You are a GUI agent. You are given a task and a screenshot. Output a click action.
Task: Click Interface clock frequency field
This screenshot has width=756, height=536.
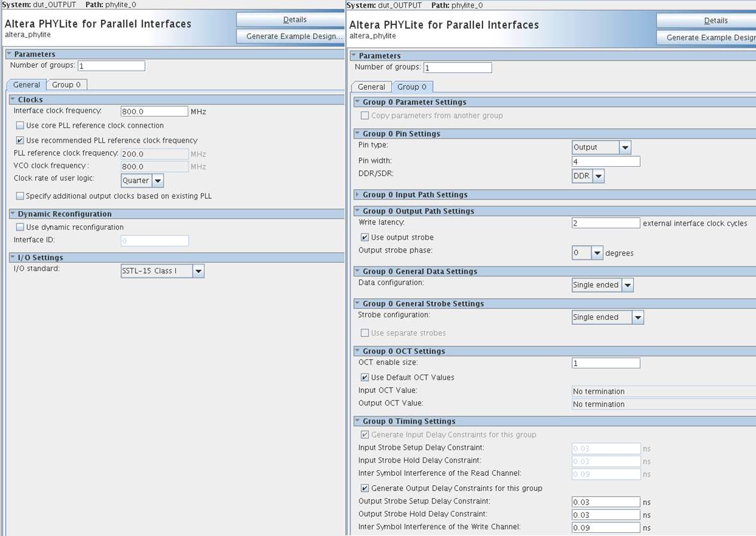[154, 111]
